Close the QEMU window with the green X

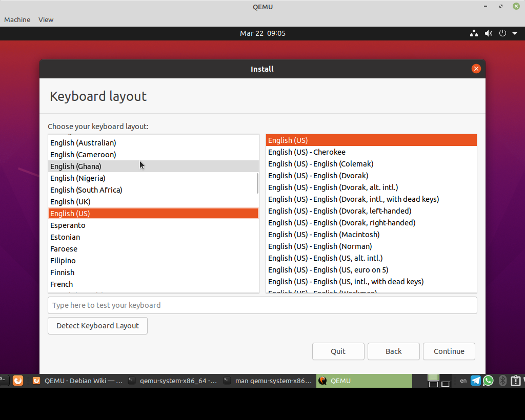pyautogui.click(x=516, y=6)
